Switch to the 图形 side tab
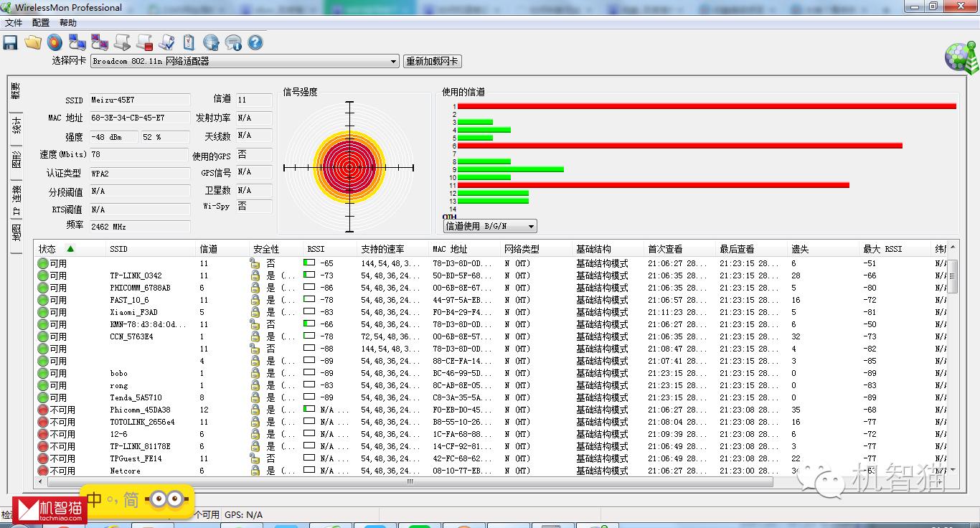The width and height of the screenshot is (980, 528). (16, 159)
